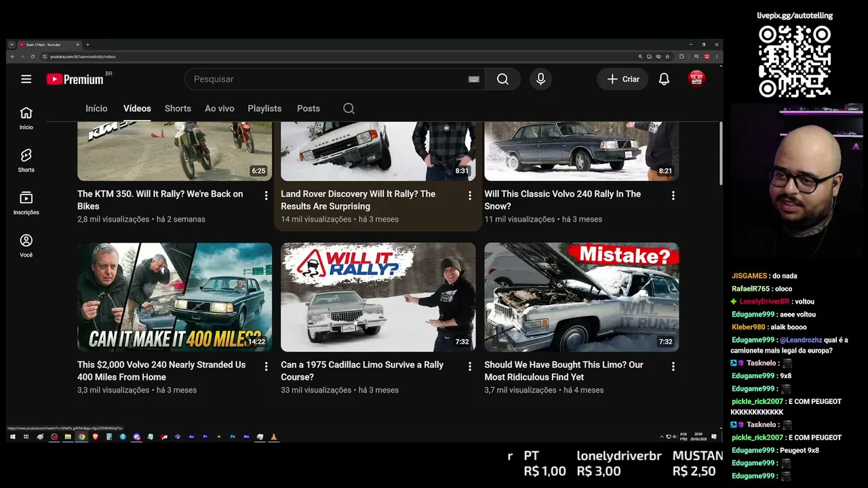
Task: Open the Chrome three-dot menu
Action: pyautogui.click(x=717, y=56)
